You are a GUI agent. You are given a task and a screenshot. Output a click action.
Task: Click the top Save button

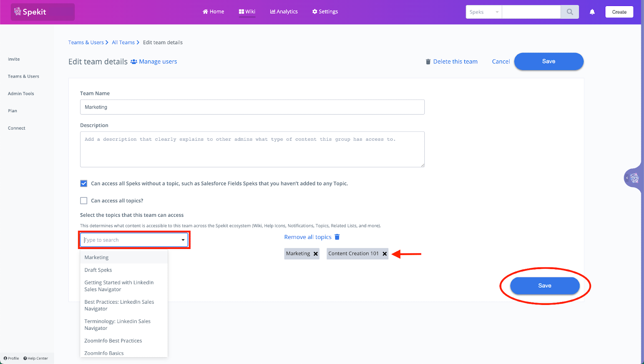549,62
